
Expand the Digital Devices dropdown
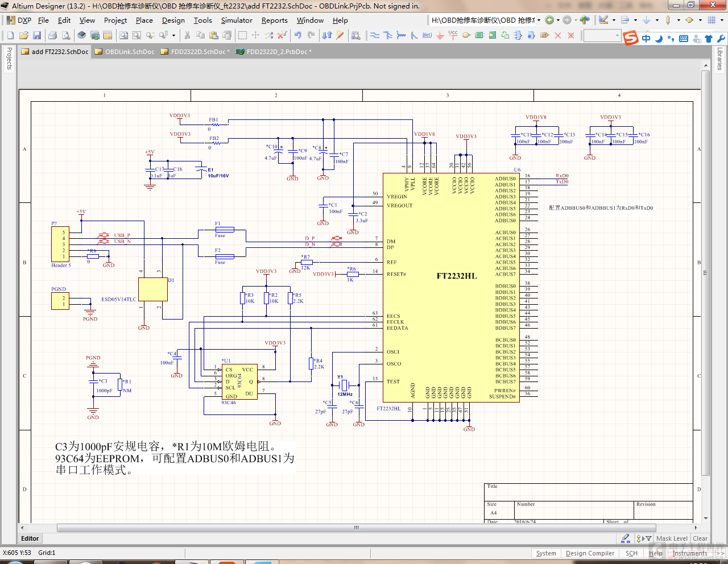[x=679, y=20]
